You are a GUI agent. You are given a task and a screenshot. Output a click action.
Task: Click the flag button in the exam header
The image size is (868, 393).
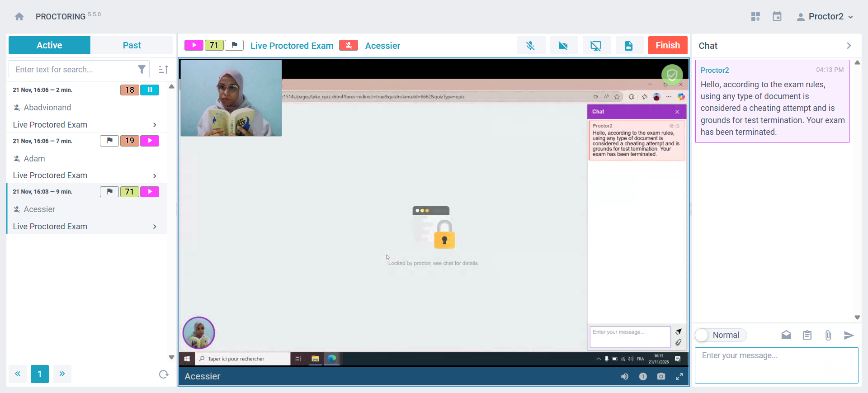click(x=234, y=45)
